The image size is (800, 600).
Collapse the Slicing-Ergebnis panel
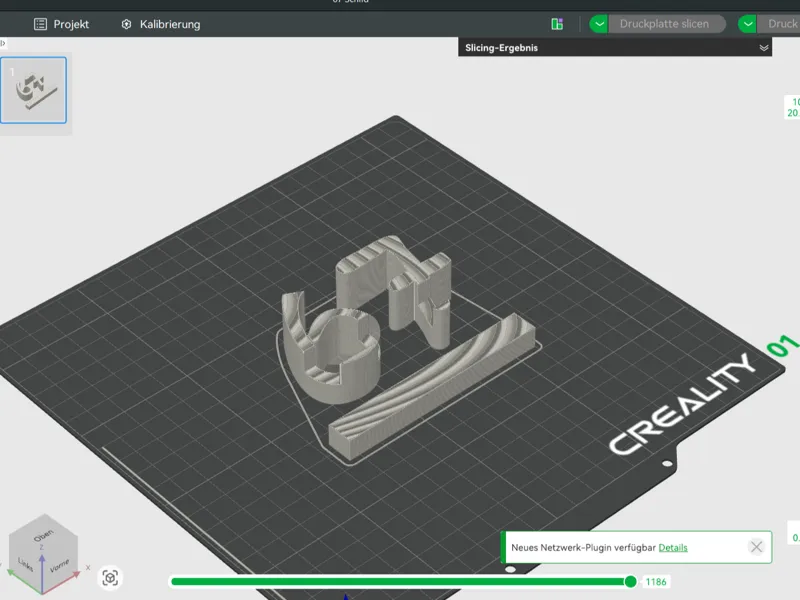point(764,48)
